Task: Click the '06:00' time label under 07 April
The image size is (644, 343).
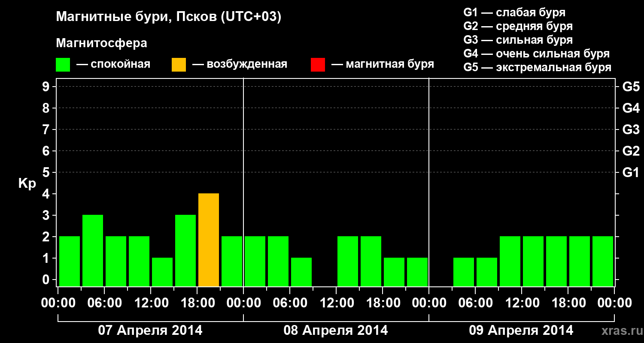Action: [104, 303]
